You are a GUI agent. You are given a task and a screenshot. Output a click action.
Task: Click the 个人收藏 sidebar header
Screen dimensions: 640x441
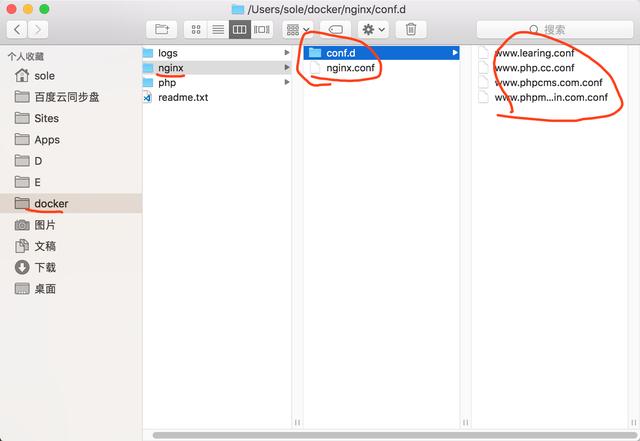point(26,56)
